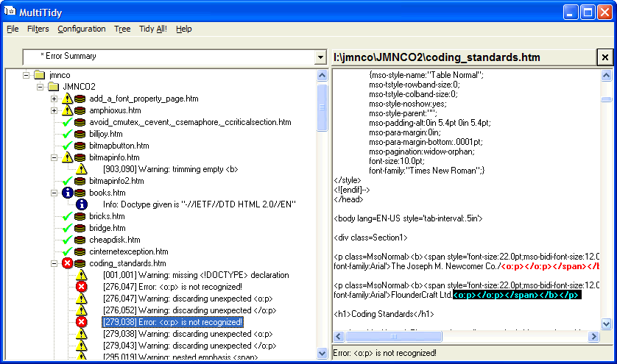The width and height of the screenshot is (617, 364).
Task: Click file icon of books.htm
Action: click(80, 193)
